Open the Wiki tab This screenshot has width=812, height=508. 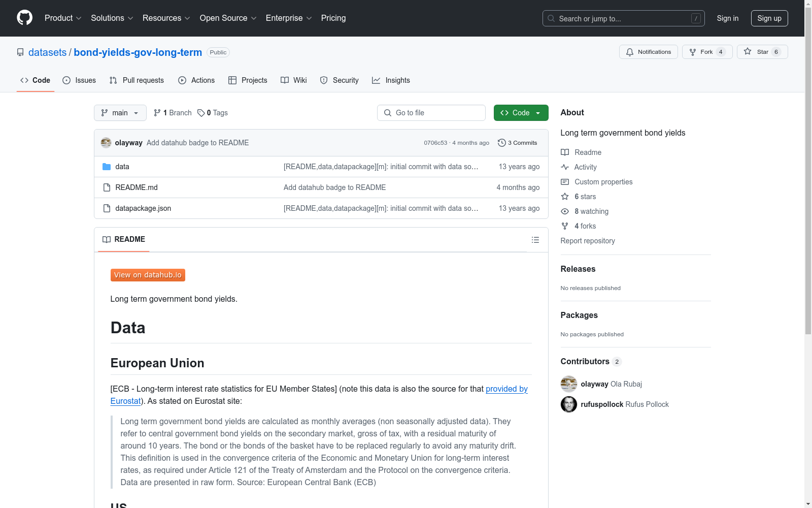[294, 80]
